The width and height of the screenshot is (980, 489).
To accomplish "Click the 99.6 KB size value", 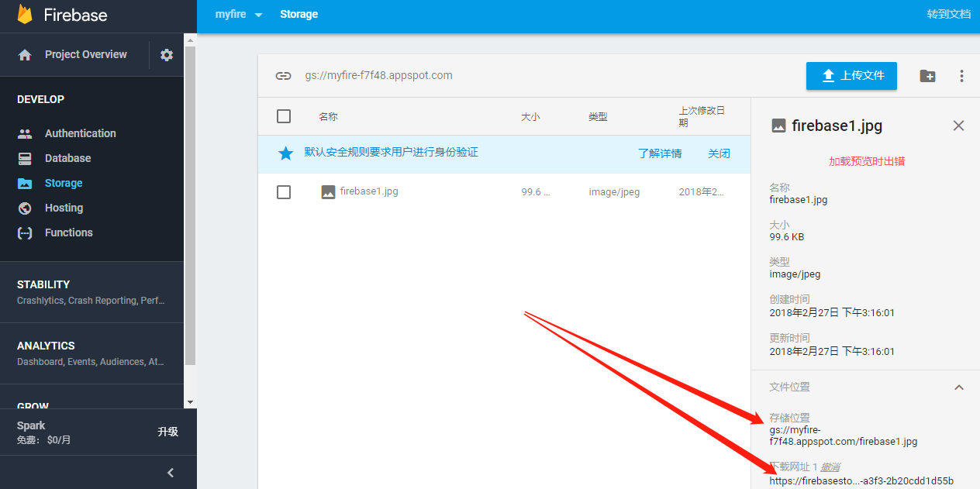I will 786,236.
